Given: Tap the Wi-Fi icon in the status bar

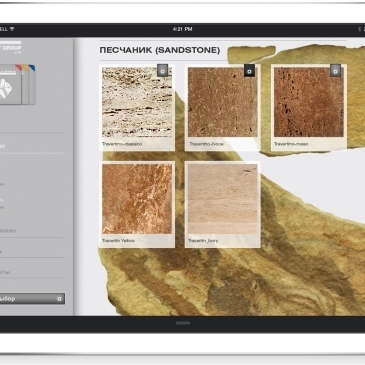Looking at the screenshot, I should (x=12, y=29).
